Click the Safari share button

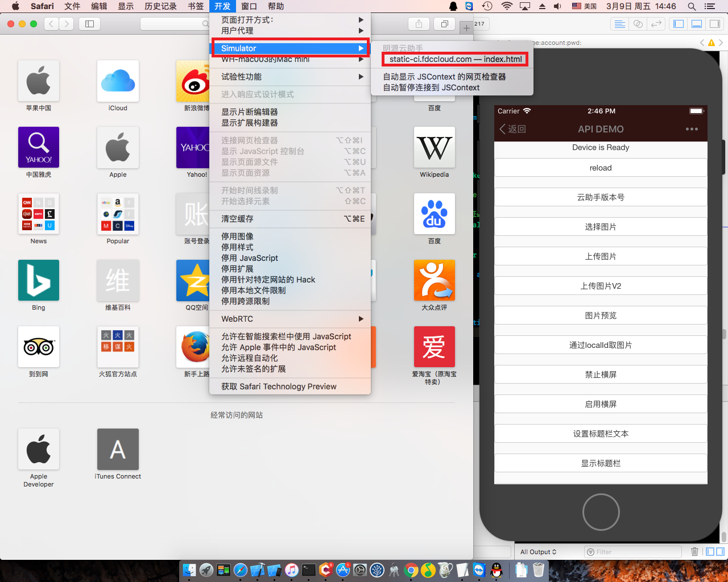[419, 24]
